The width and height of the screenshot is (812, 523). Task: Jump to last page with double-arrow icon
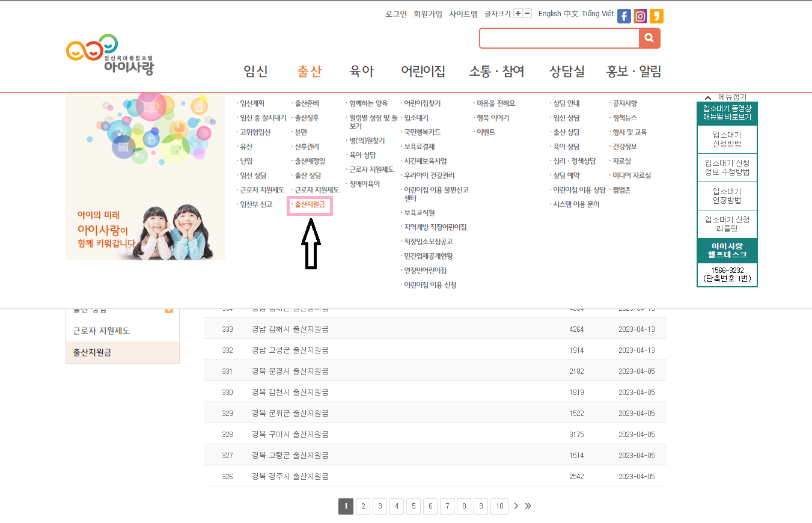pyautogui.click(x=528, y=506)
